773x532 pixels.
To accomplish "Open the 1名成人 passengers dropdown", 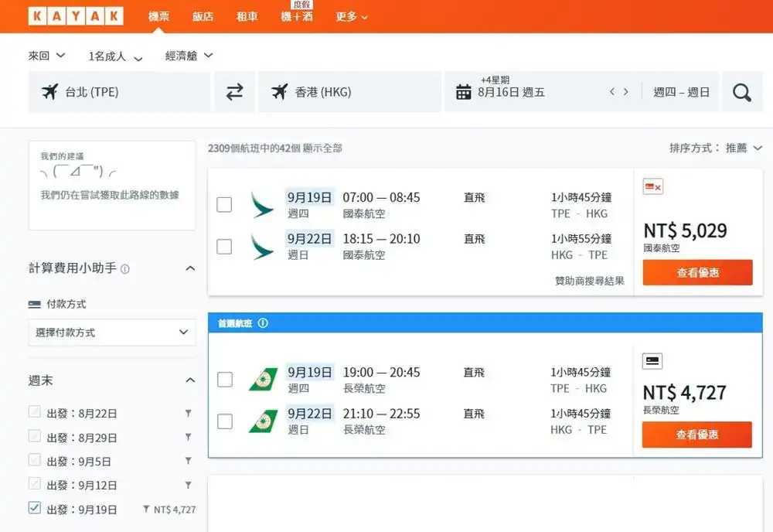I will [116, 56].
